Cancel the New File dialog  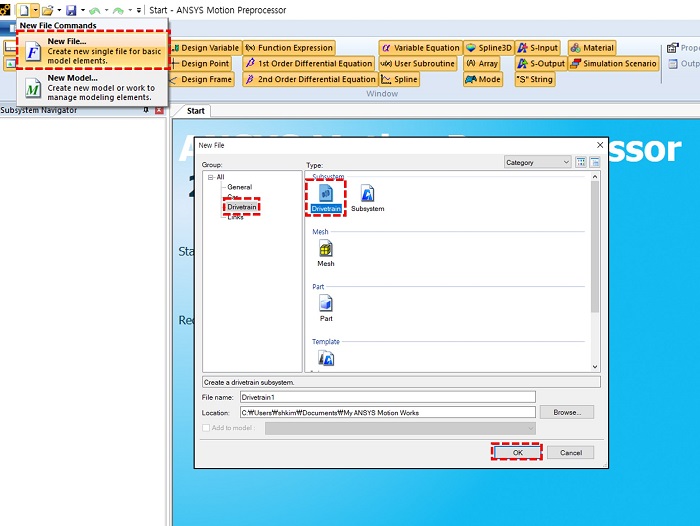point(571,452)
